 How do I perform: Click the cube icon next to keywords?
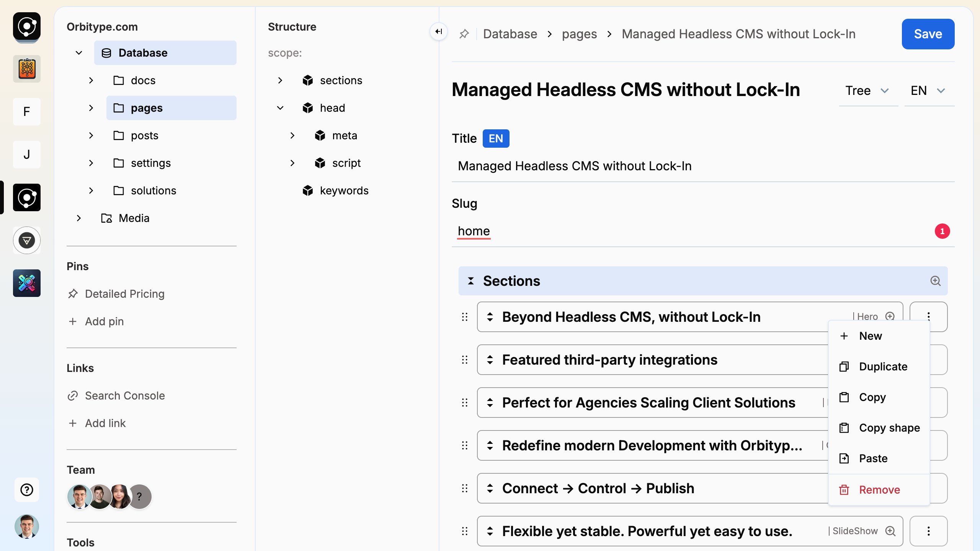click(308, 191)
